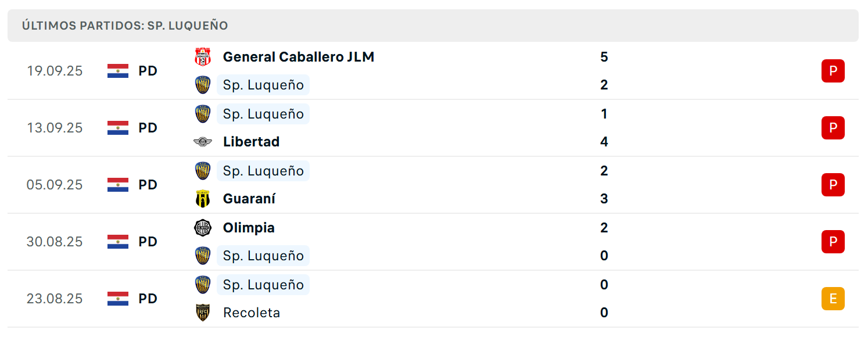868x337 pixels.
Task: Click the Libertad club logo
Action: (x=202, y=142)
